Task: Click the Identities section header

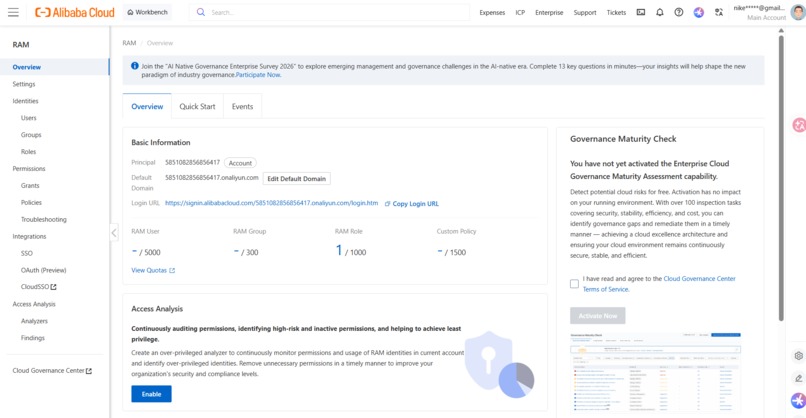Action: coord(25,101)
